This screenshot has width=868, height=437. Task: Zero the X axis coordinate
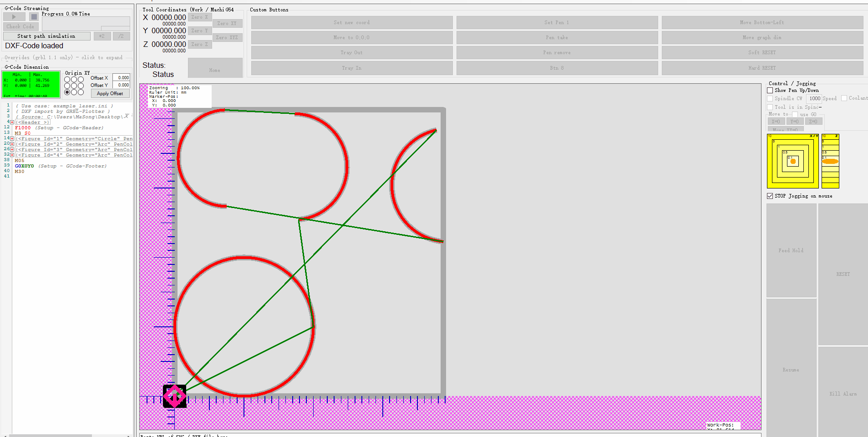tap(199, 17)
